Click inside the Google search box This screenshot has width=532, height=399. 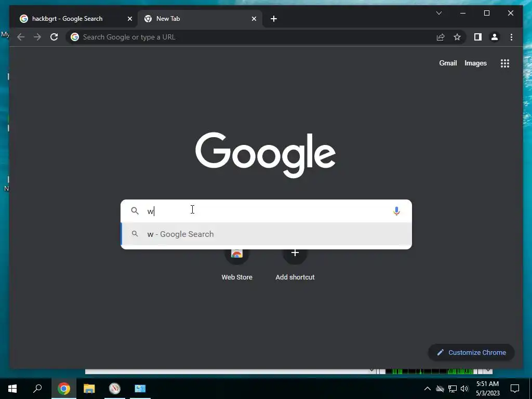coord(267,211)
